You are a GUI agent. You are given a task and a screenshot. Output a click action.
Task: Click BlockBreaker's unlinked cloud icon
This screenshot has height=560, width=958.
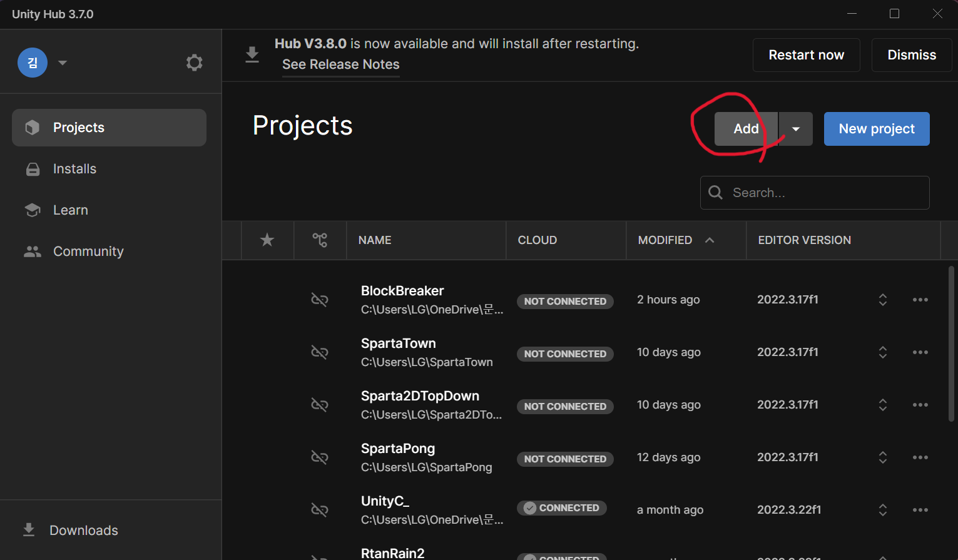(320, 300)
